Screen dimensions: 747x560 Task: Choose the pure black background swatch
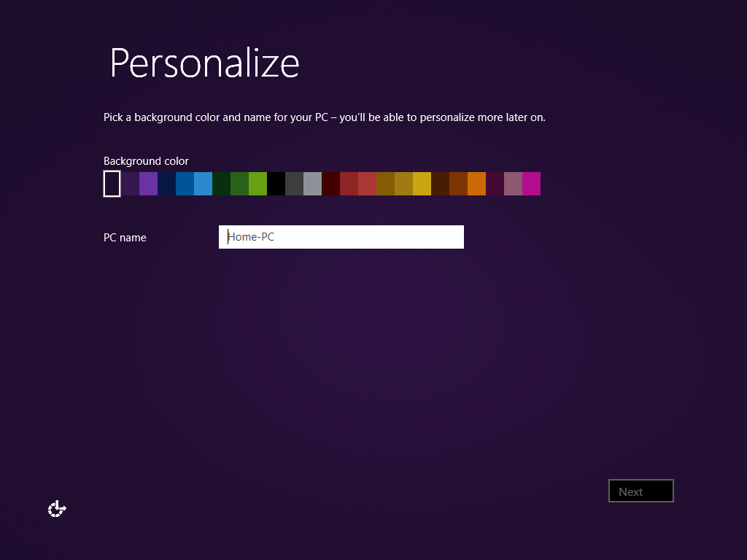click(276, 184)
